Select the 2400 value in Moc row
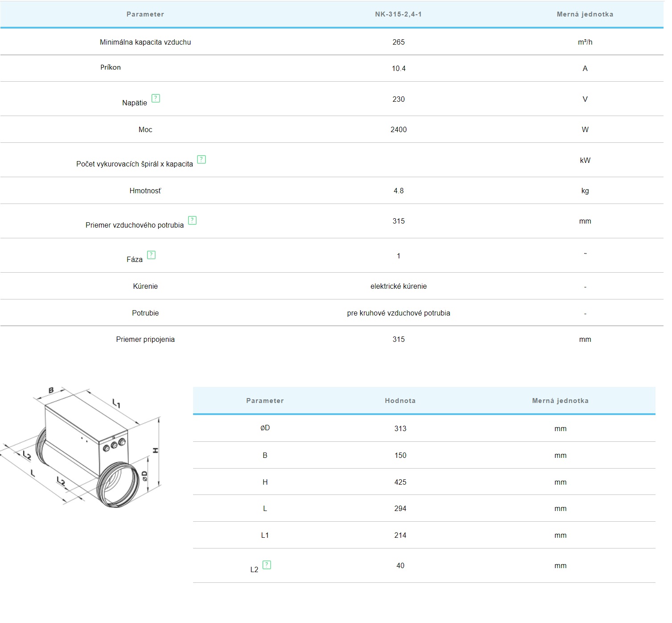Image resolution: width=672 pixels, height=623 pixels. pos(398,129)
